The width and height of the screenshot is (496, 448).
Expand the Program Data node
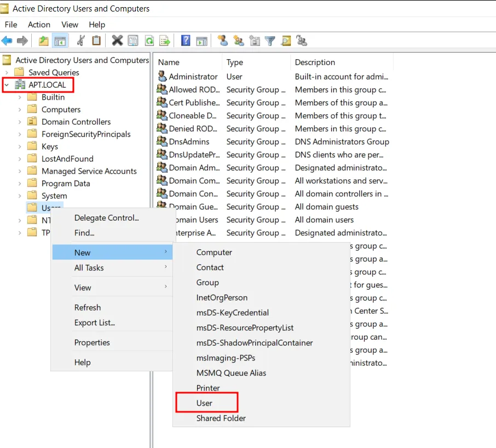(x=20, y=183)
